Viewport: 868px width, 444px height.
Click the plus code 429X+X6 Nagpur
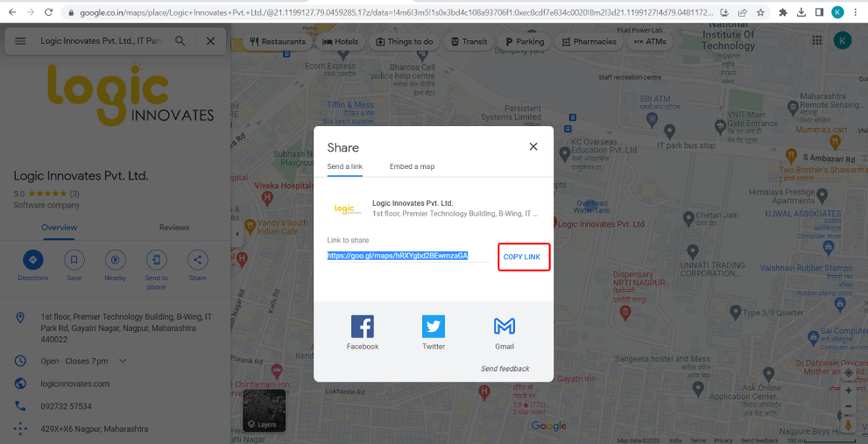point(94,429)
